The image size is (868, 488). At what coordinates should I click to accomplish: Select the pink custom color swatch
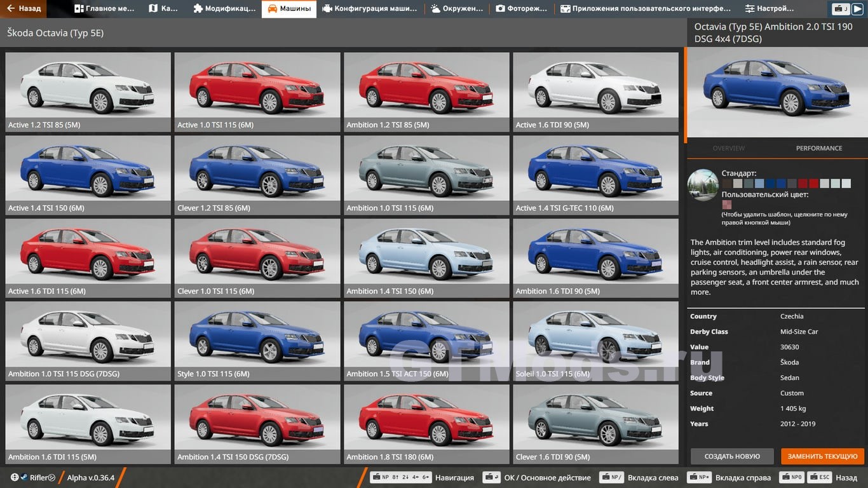(x=727, y=205)
